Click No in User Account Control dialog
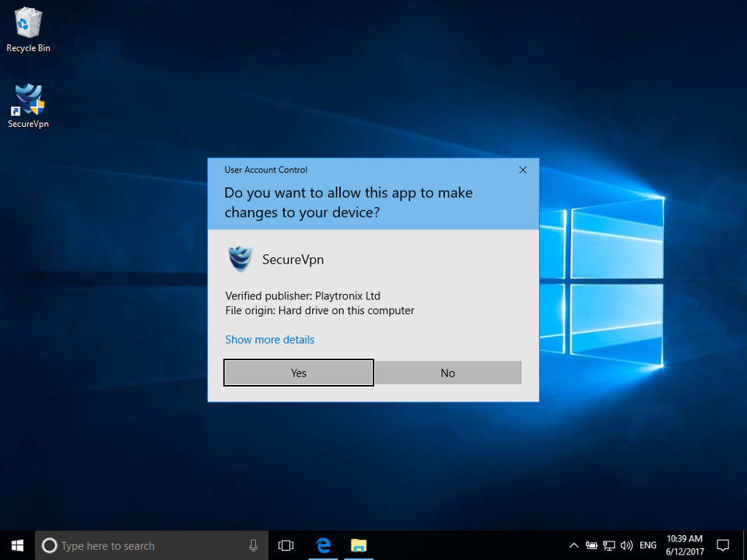The width and height of the screenshot is (747, 560). point(448,373)
